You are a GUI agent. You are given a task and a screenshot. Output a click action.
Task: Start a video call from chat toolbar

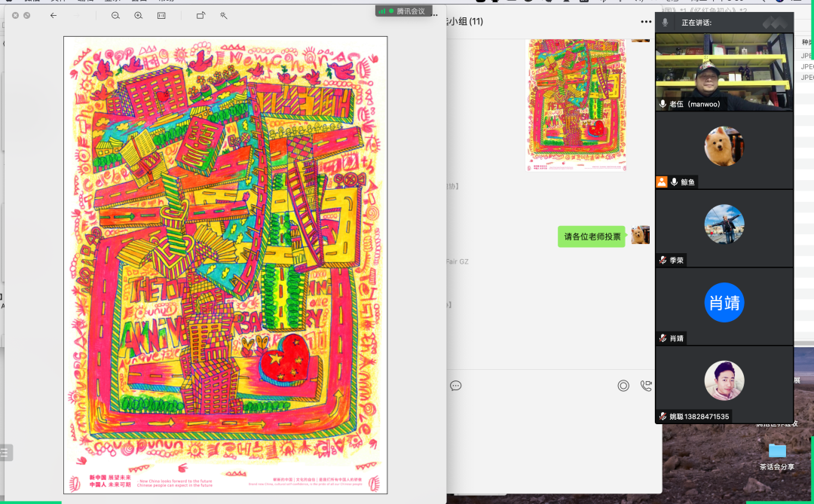[x=645, y=386]
